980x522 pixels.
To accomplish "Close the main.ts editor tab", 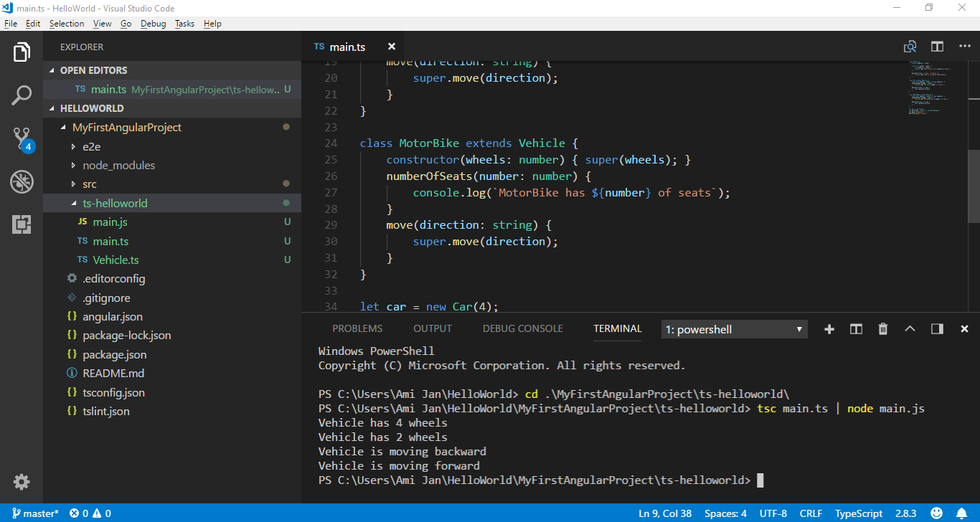I will pos(392,47).
